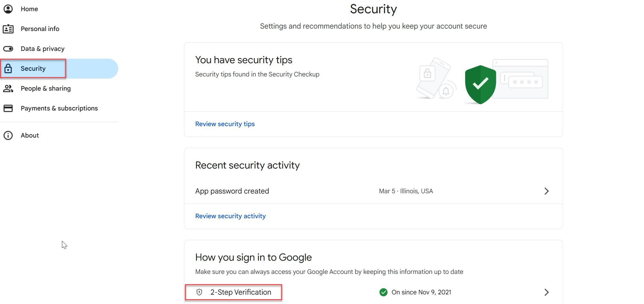Image resolution: width=644 pixels, height=304 pixels.
Task: Click Review security activity link
Action: [230, 216]
